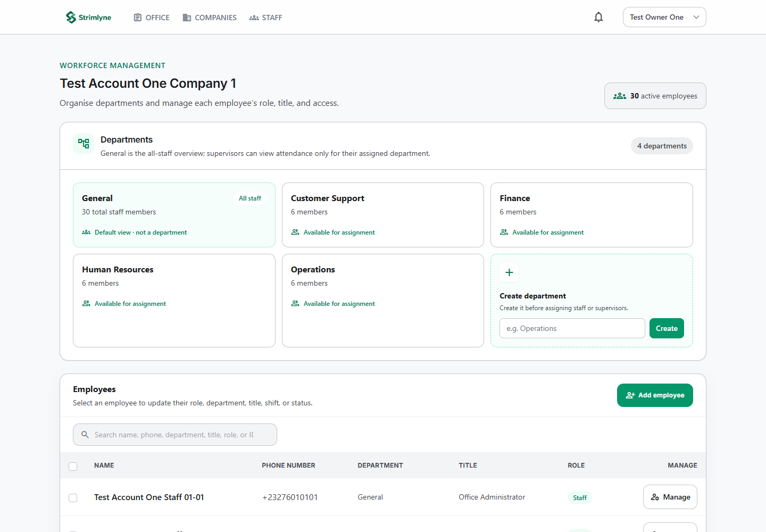Click the General default view group icon
This screenshot has width=766, height=532.
[x=86, y=232]
